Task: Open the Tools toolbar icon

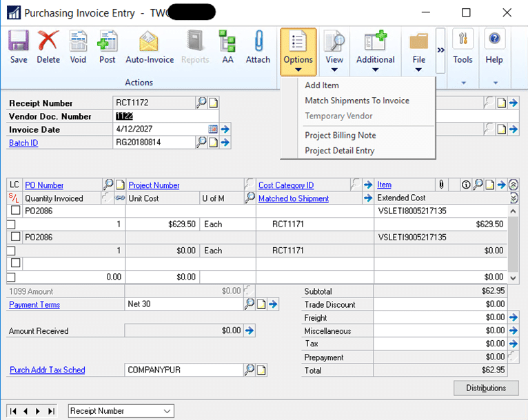Action: click(463, 39)
